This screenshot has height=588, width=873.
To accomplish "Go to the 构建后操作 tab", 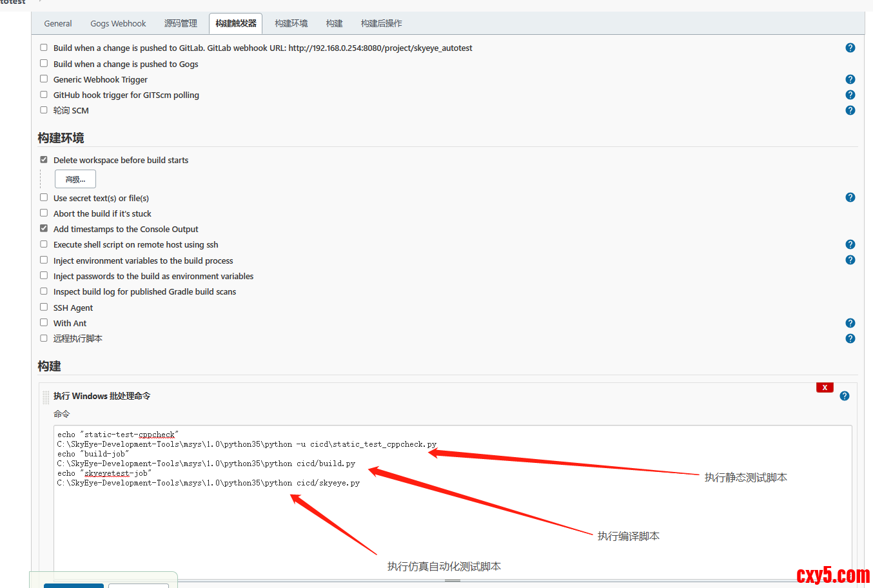I will pyautogui.click(x=381, y=23).
